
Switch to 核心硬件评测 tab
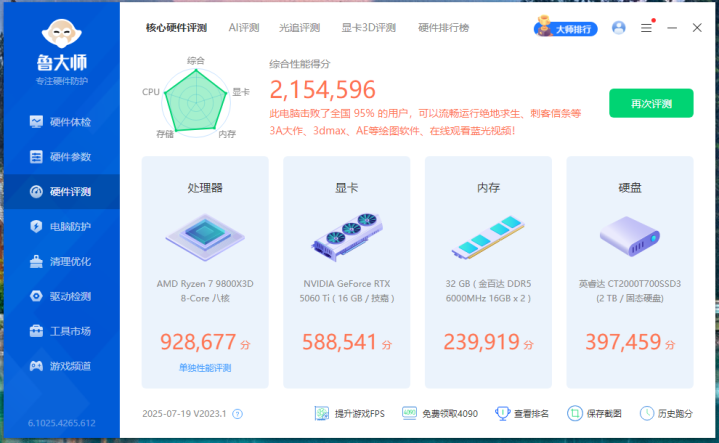coord(177,28)
